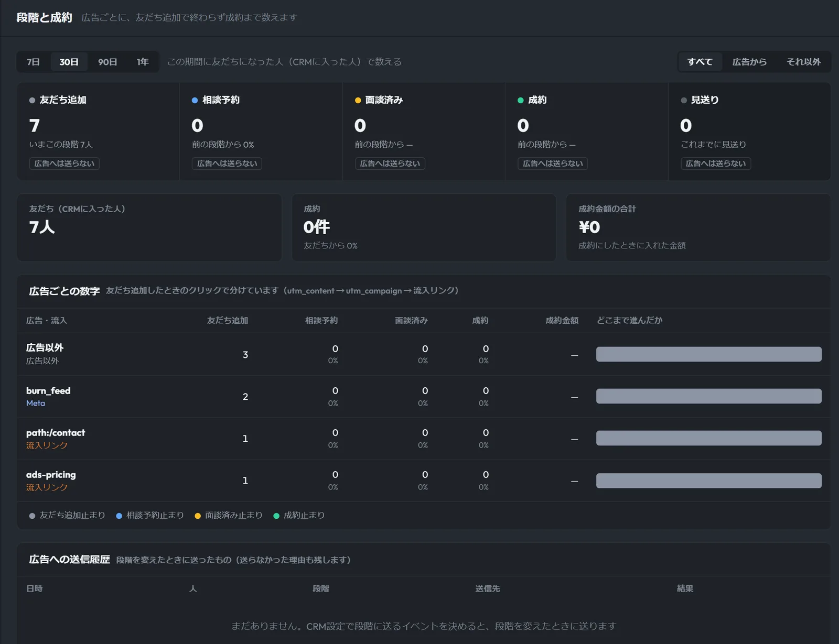Click 広告へは送らない in the 友だち追加 card
The height and width of the screenshot is (644, 839).
(x=64, y=163)
